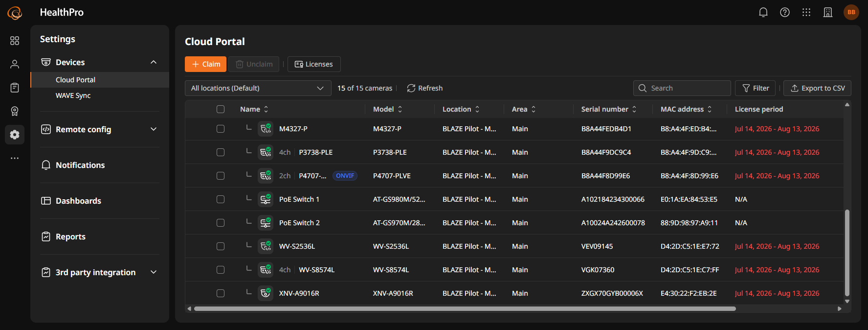
Task: Expand the Remote config section chevron
Action: click(x=154, y=129)
